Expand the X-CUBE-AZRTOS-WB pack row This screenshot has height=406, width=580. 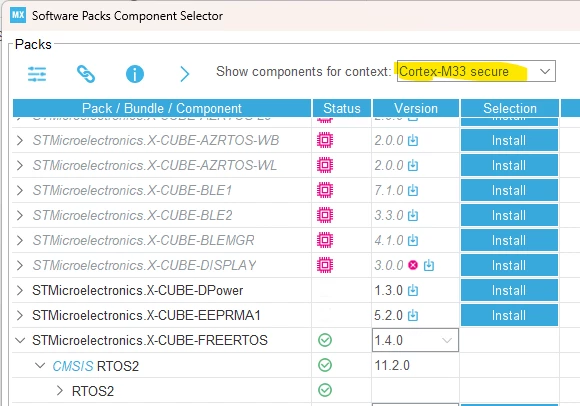tap(20, 141)
